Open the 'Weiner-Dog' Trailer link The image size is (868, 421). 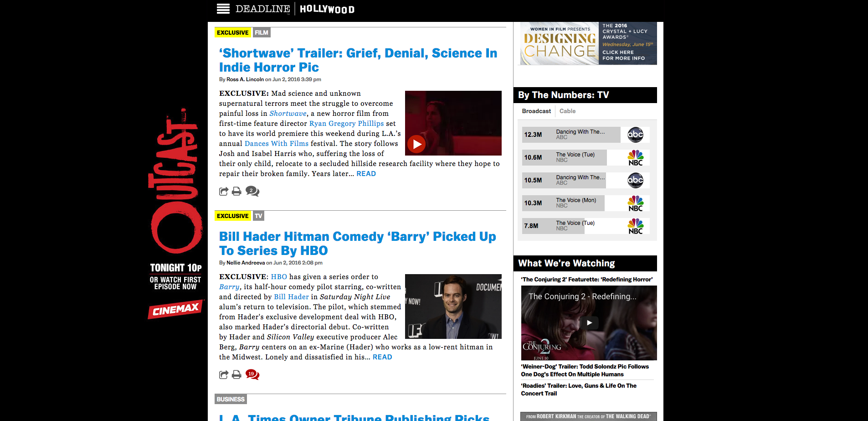point(585,370)
